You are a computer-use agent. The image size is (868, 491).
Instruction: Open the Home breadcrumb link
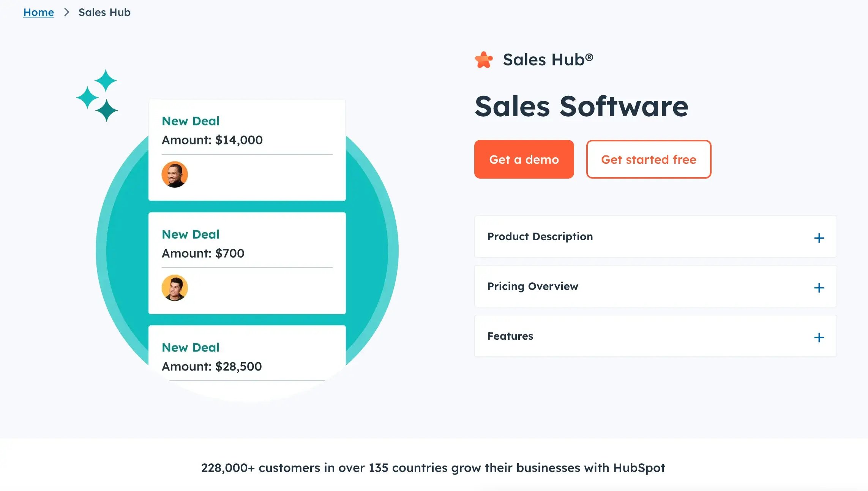tap(38, 12)
